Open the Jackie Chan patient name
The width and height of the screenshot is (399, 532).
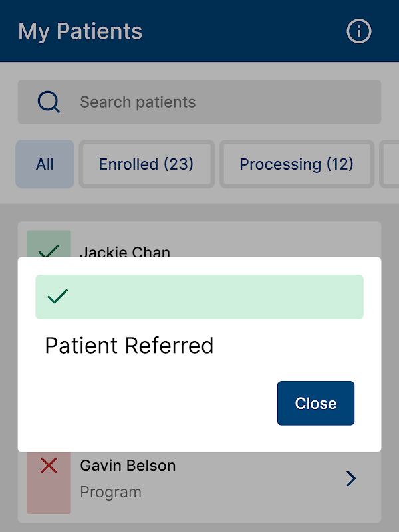[x=125, y=251]
